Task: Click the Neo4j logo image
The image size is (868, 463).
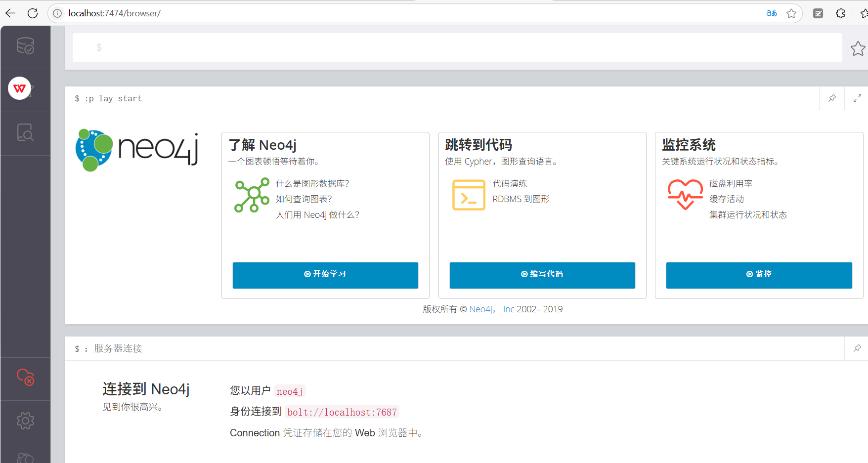Action: [137, 150]
